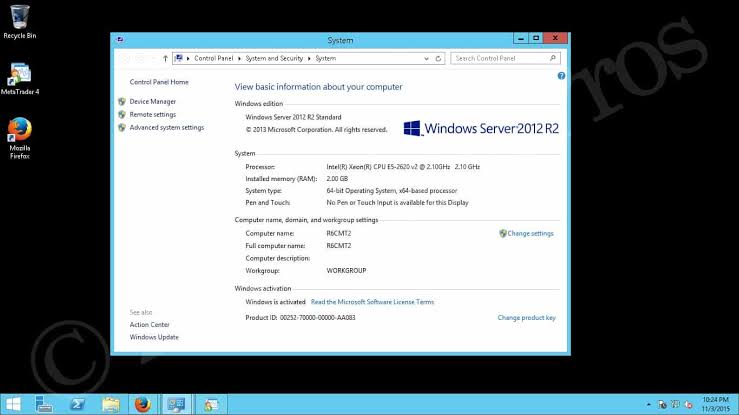Open the Recycle Bin desktop icon
This screenshot has width=739, height=415.
[19, 22]
